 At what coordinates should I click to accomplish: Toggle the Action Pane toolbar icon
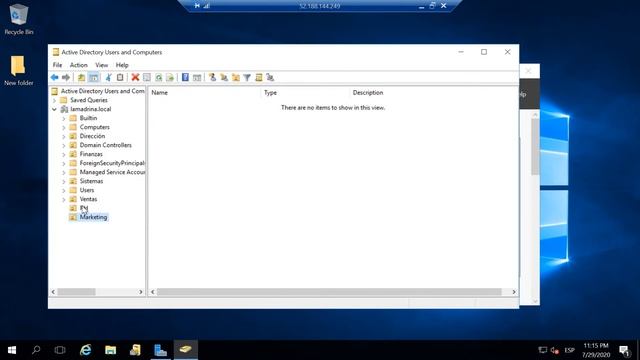click(x=197, y=77)
